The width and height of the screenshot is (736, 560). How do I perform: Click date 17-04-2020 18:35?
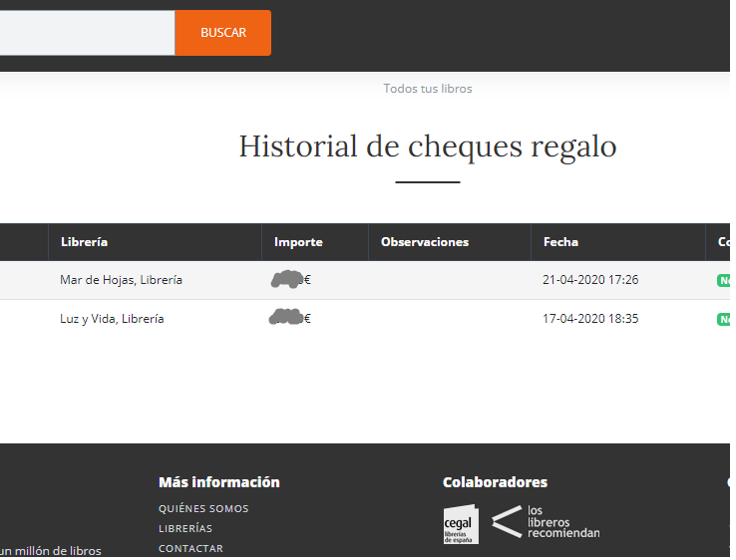click(x=590, y=319)
